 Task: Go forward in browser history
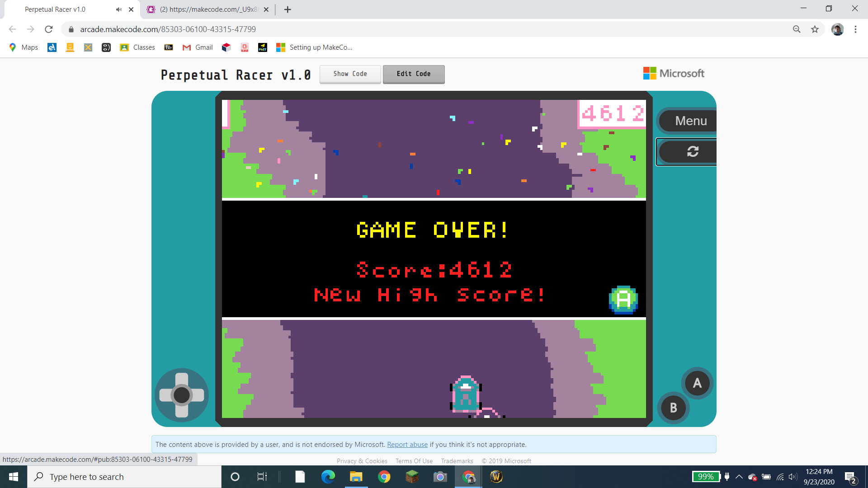pyautogui.click(x=31, y=29)
